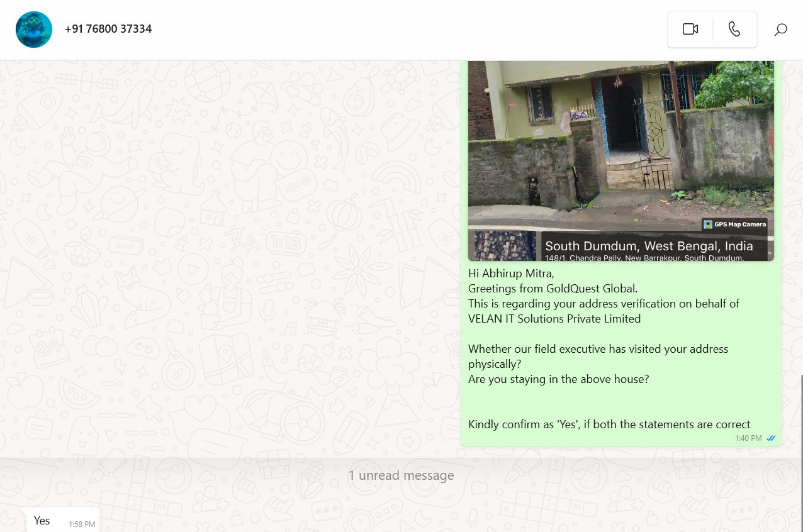Click the 1:40 PM message timestamp
This screenshot has height=532, width=803.
click(x=748, y=438)
